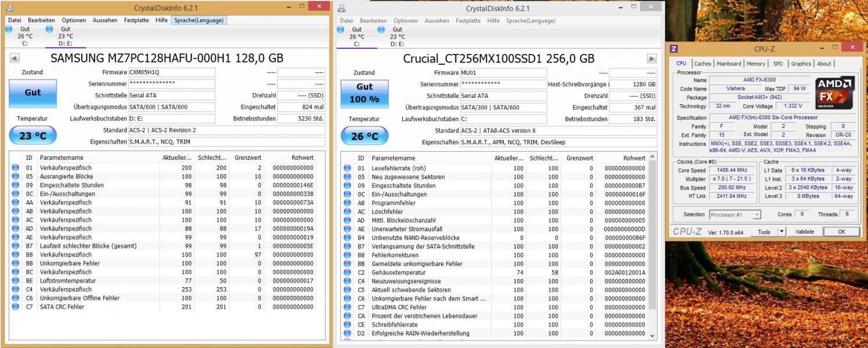Screen dimensions: 868x348
Task: Open Aussehen menu in Samsung CrystalDiskInfo window
Action: [x=105, y=20]
